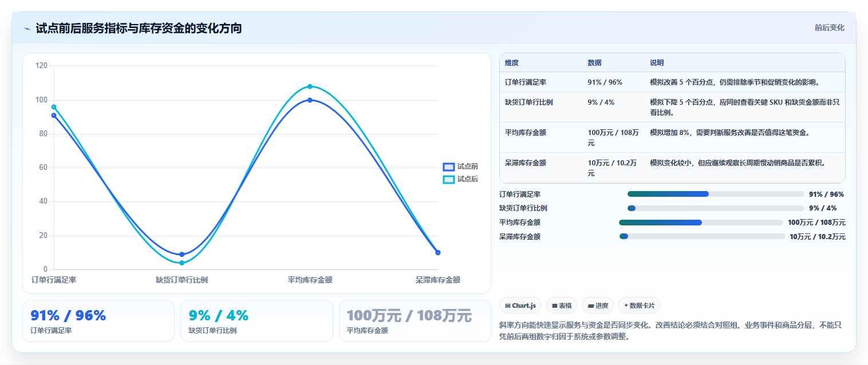Open the 91% / 96% data card

coord(98,321)
